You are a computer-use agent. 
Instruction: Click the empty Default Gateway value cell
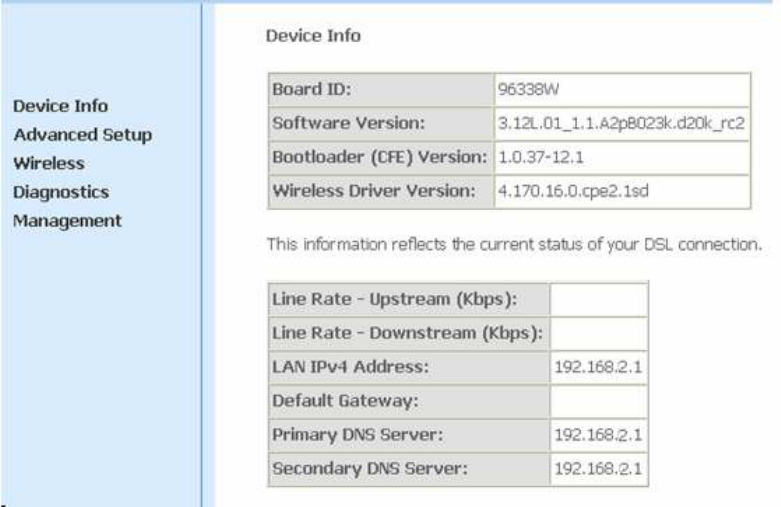tap(599, 402)
